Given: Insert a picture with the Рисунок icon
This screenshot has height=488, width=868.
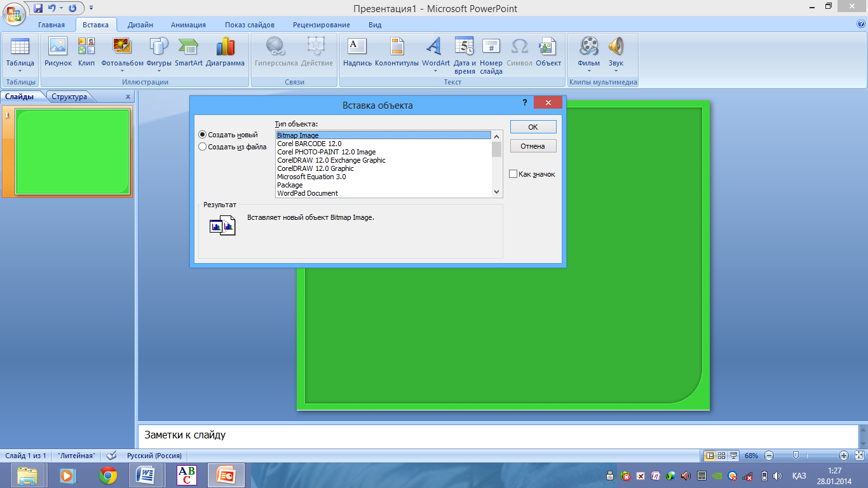Looking at the screenshot, I should 58,51.
